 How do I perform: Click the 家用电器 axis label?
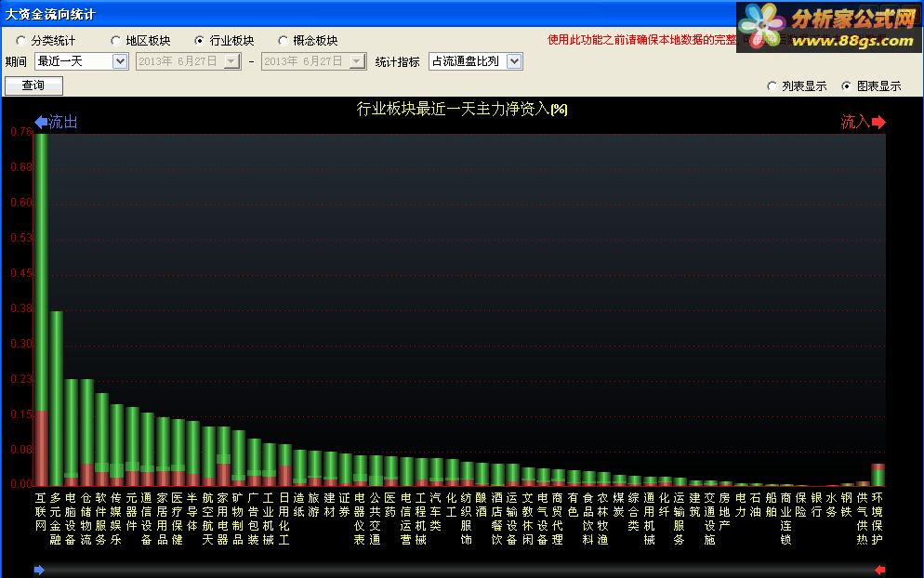coord(223,519)
